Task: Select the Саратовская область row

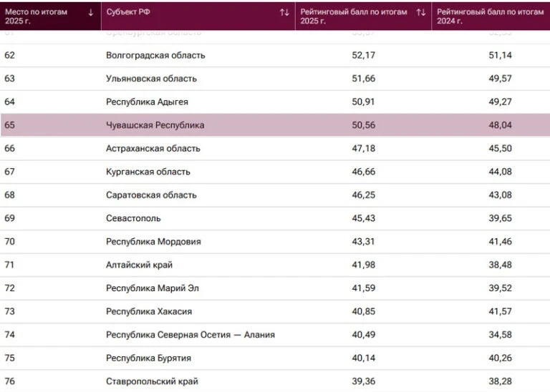Action: (275, 195)
